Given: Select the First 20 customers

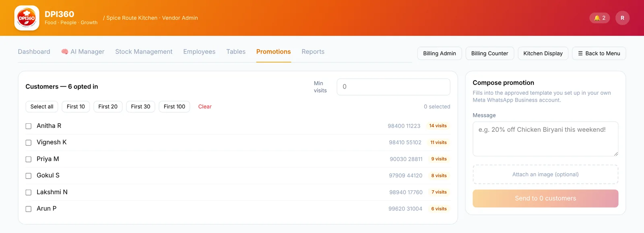Looking at the screenshot, I should click(108, 106).
